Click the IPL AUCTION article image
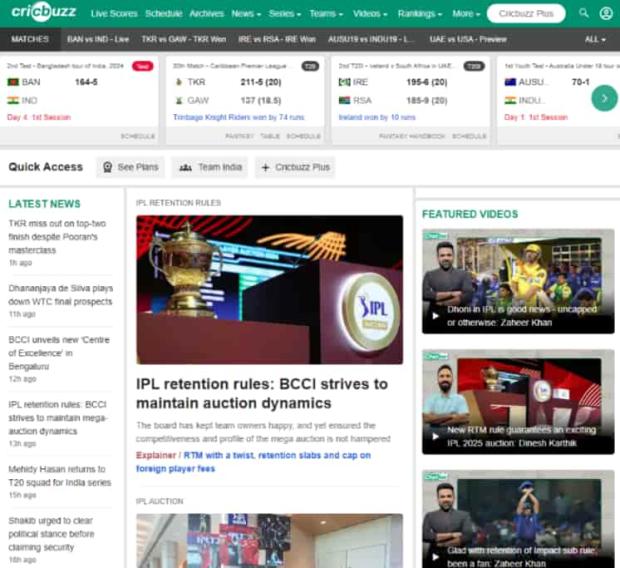Viewport: 620px width, 568px height. [270, 541]
